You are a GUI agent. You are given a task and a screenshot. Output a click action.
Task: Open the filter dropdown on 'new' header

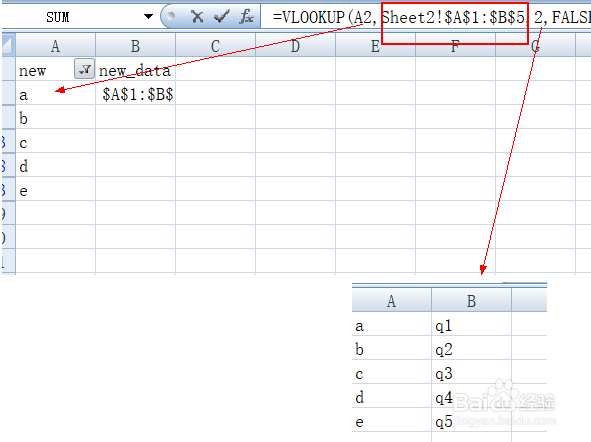coord(84,69)
